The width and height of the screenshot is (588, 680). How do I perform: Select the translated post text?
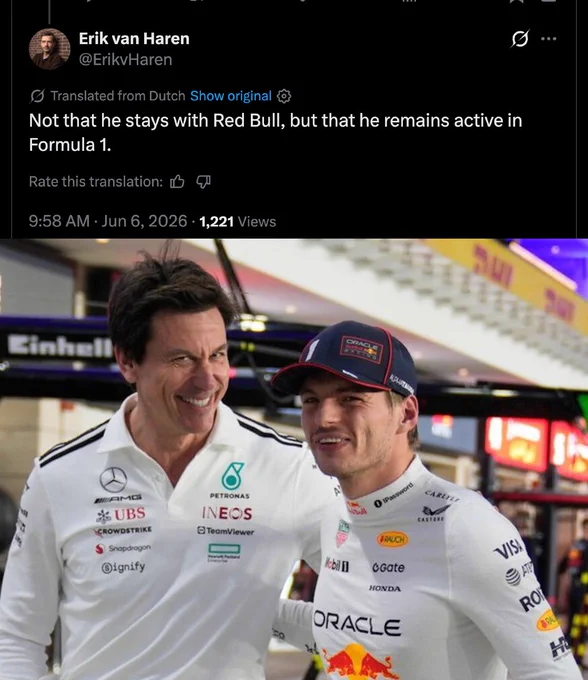(x=275, y=132)
